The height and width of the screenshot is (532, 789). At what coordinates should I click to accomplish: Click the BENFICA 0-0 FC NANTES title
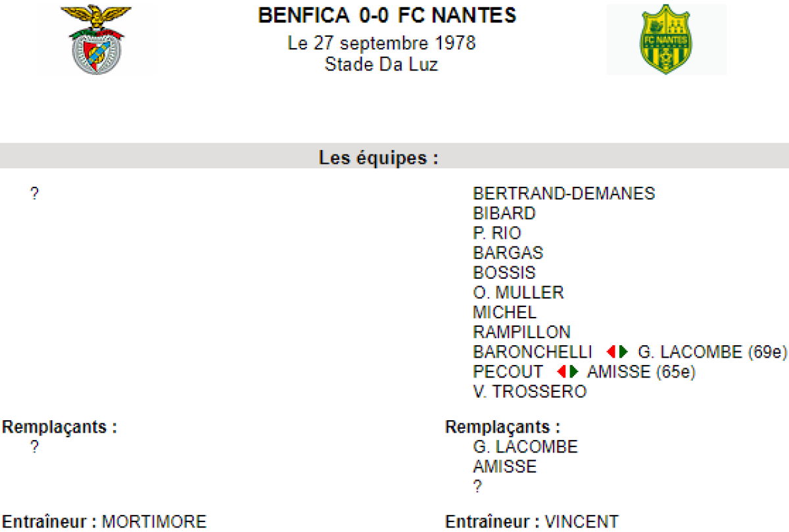(x=387, y=16)
